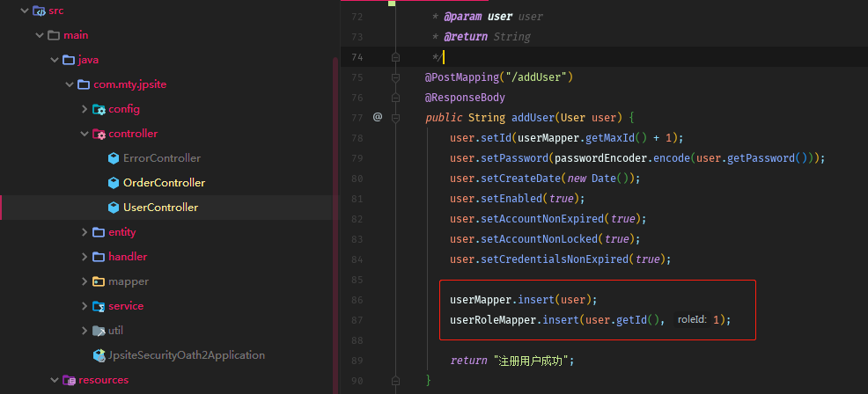Click the resources folder icon

tap(69, 380)
